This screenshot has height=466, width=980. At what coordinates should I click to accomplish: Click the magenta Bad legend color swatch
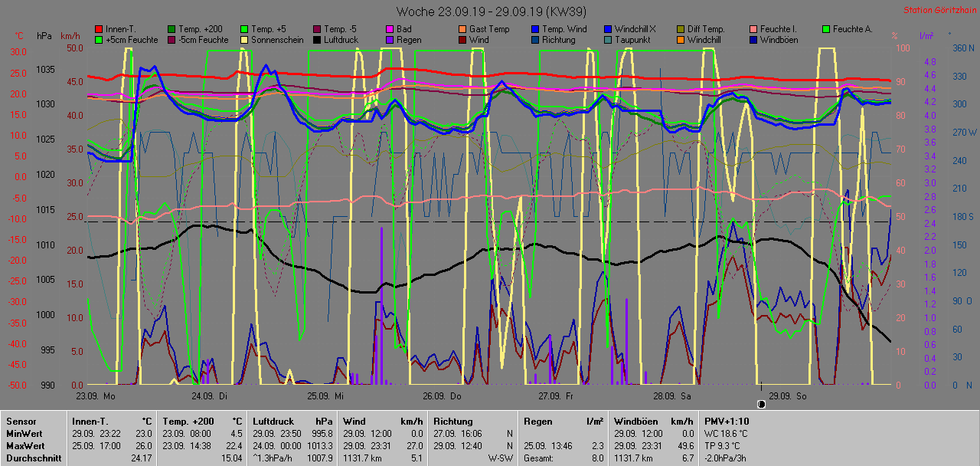(x=390, y=29)
